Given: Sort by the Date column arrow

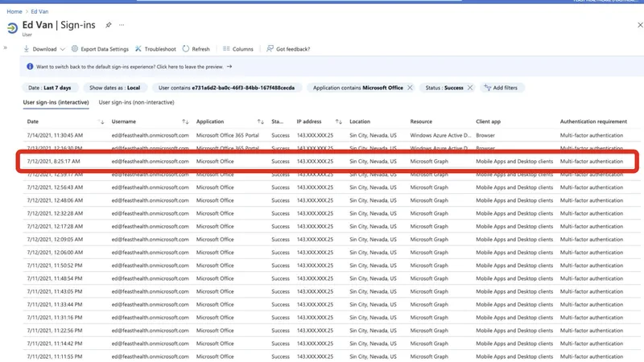Looking at the screenshot, I should coord(101,121).
